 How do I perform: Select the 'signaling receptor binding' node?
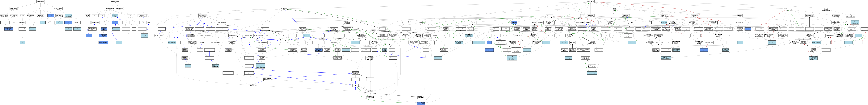click(68, 22)
